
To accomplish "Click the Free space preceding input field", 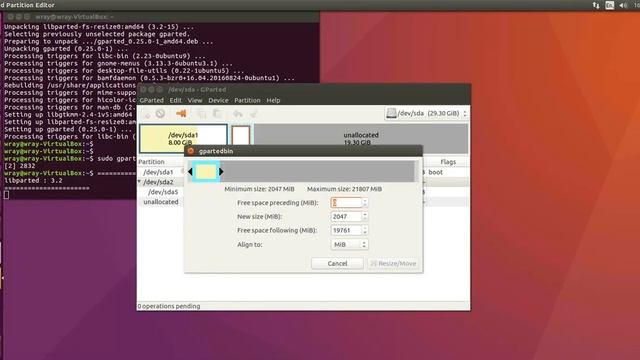I will (346, 202).
